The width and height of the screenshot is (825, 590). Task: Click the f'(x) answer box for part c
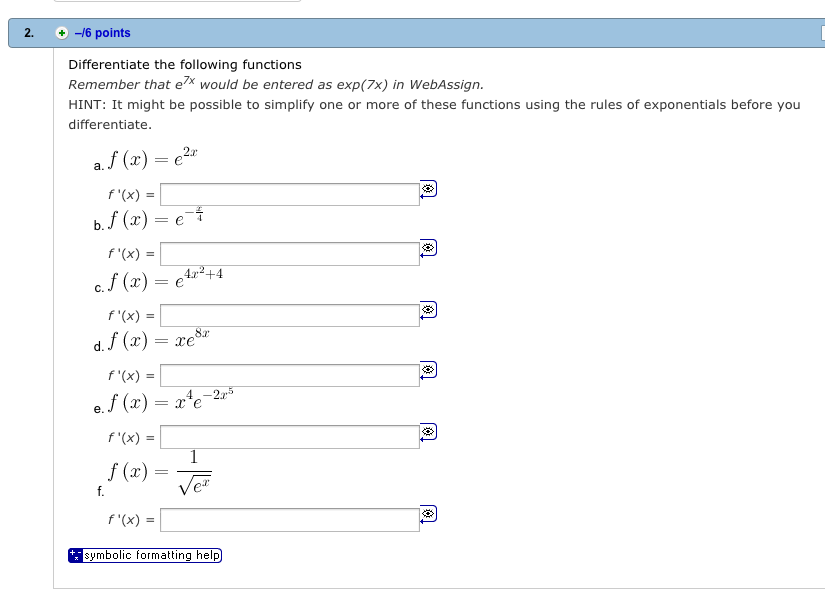coord(290,314)
